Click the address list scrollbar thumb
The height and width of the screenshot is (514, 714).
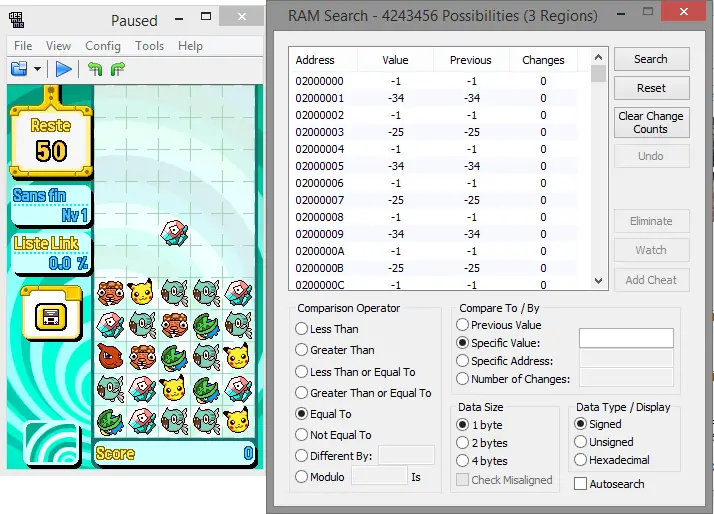pyautogui.click(x=598, y=74)
